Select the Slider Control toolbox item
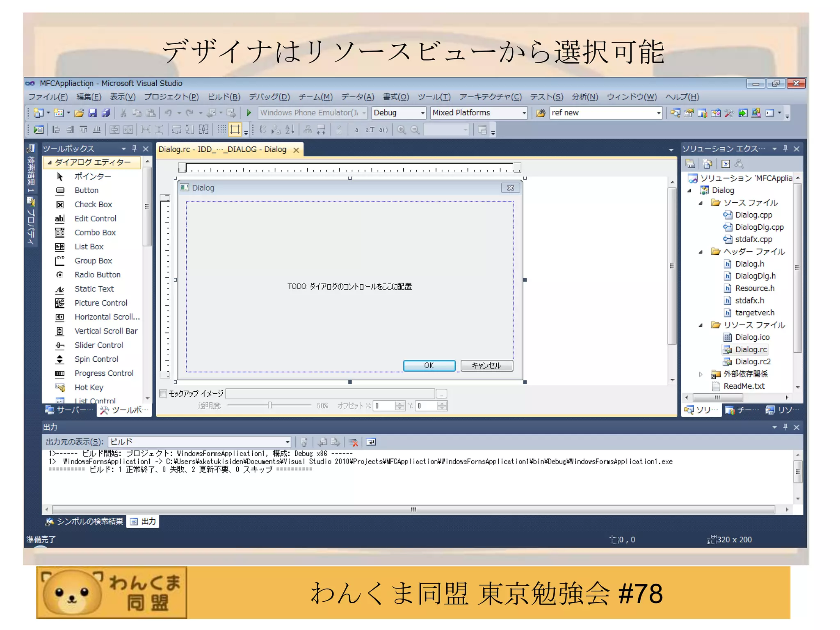Image resolution: width=840 pixels, height=630 pixels. (x=98, y=345)
